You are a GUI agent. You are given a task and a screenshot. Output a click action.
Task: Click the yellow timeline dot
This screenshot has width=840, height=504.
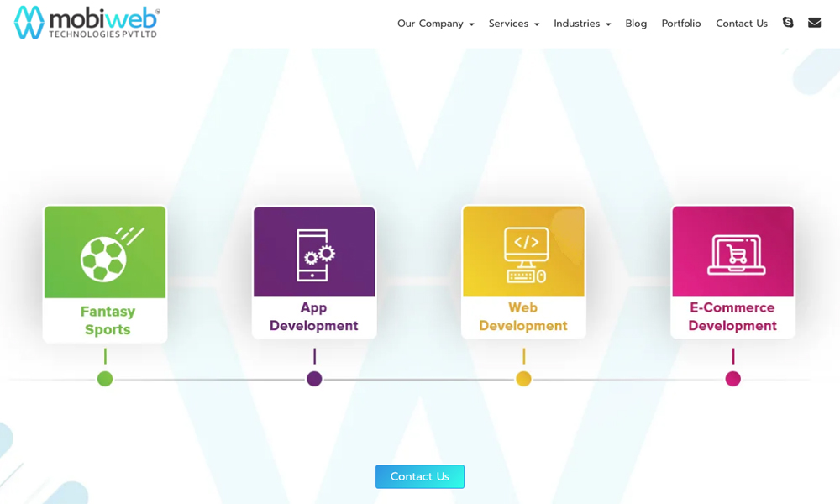click(x=523, y=379)
